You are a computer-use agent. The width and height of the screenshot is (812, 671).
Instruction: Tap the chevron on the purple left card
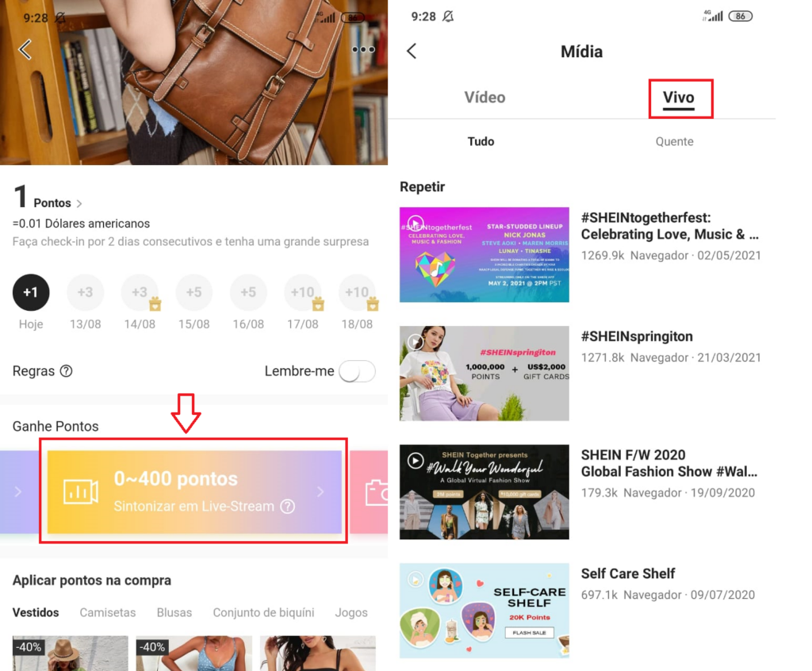[x=18, y=492]
